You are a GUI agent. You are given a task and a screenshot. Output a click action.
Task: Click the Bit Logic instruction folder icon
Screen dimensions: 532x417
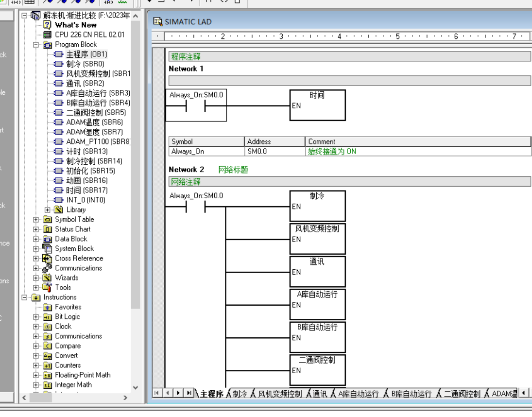coord(48,317)
